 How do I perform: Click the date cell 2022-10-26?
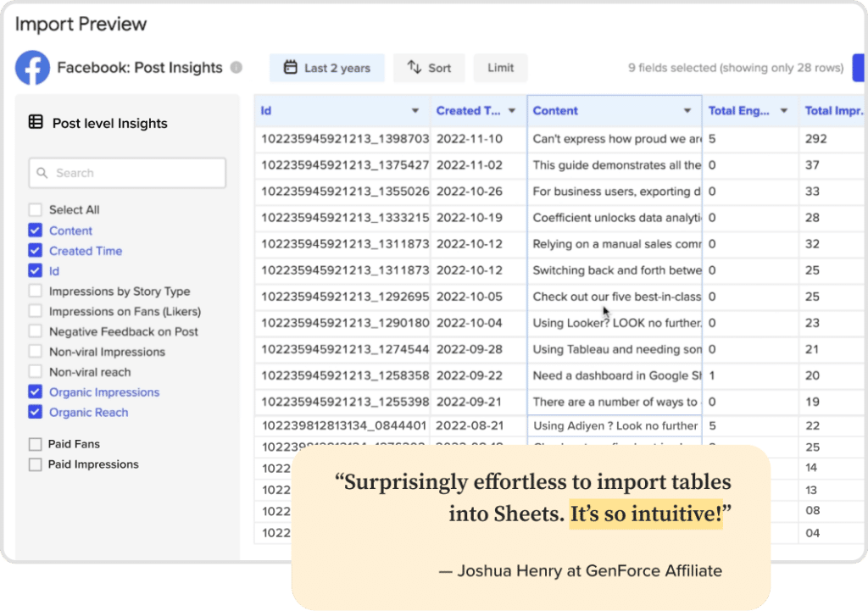(x=479, y=192)
